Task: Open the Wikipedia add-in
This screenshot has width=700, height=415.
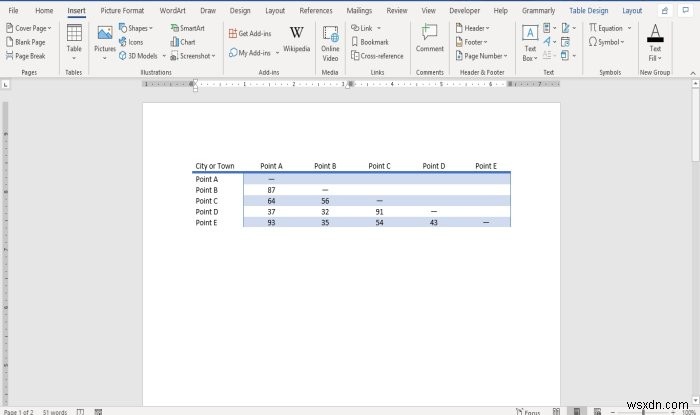Action: [296, 39]
